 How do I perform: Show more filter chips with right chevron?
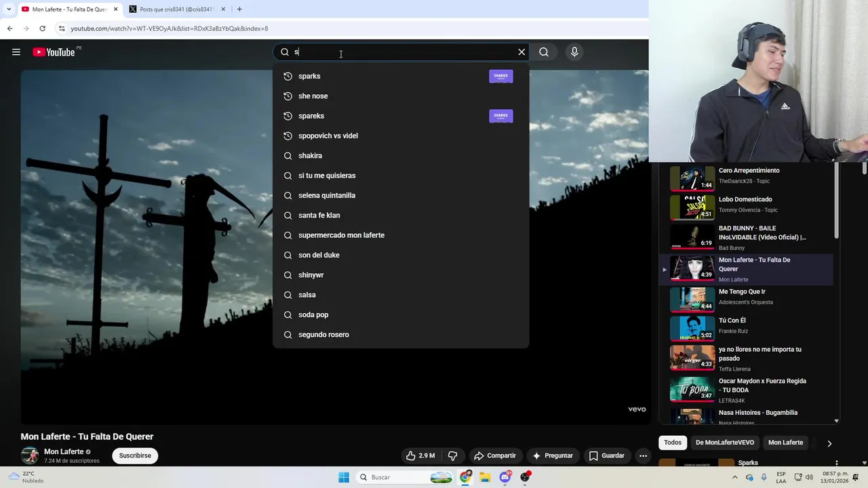pos(829,443)
